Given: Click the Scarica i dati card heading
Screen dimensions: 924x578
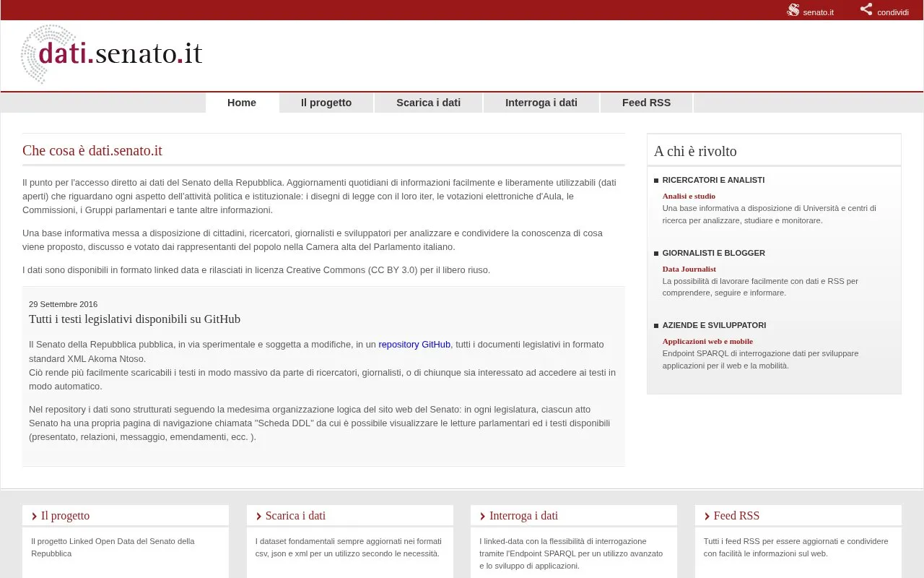Looking at the screenshot, I should [x=295, y=516].
